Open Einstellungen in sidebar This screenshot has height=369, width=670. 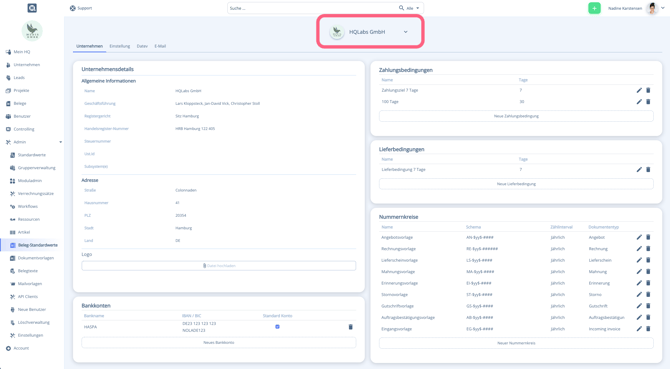point(30,335)
